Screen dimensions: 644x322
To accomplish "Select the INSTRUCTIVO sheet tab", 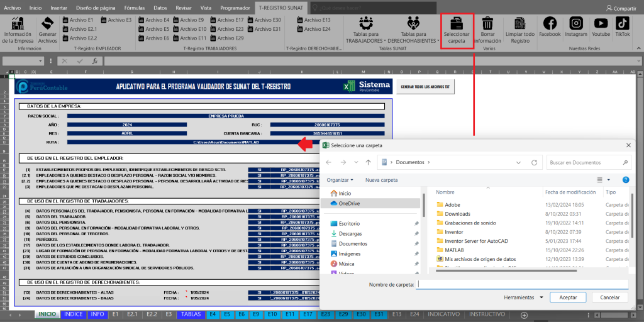I will click(x=487, y=314).
